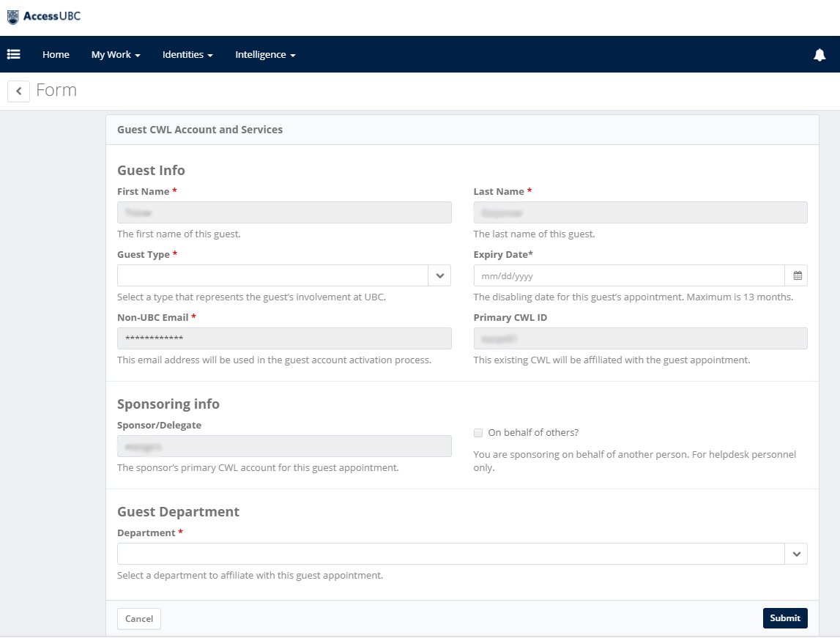Click the back arrow beside Form
Screen dimensions: 840x638
[18, 91]
